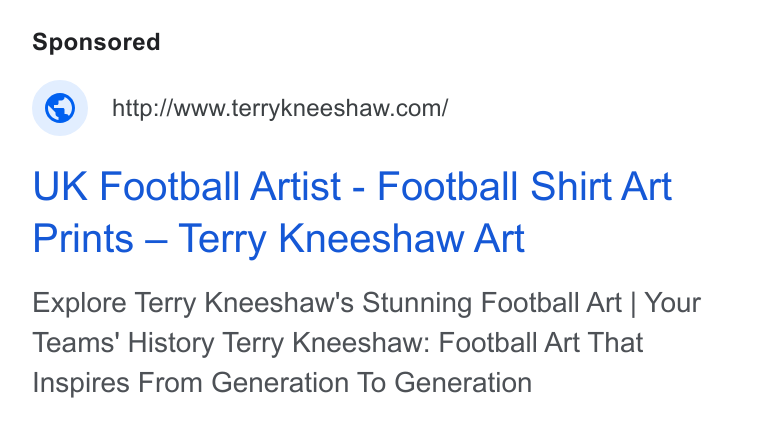
Task: Click 'Football Shirt Art' in the headline
Action: [524, 186]
